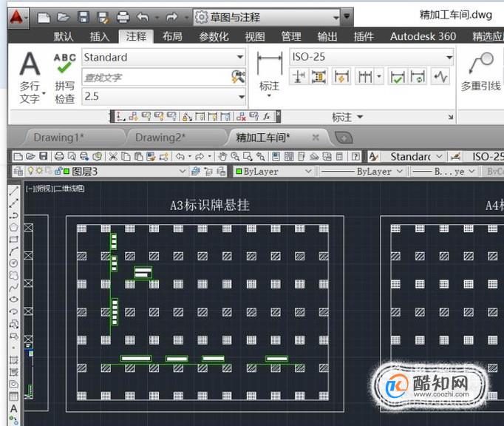Open text height 2.5 dropdown
504x426 pixels.
tap(242, 97)
